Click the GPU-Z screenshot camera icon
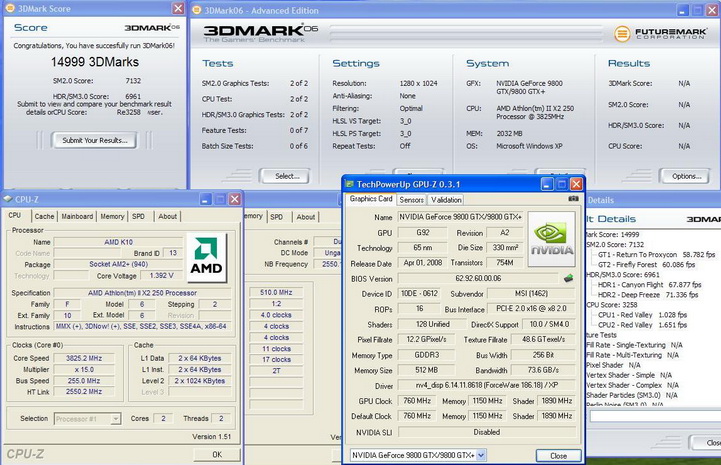Image resolution: width=721 pixels, height=465 pixels. tap(573, 199)
